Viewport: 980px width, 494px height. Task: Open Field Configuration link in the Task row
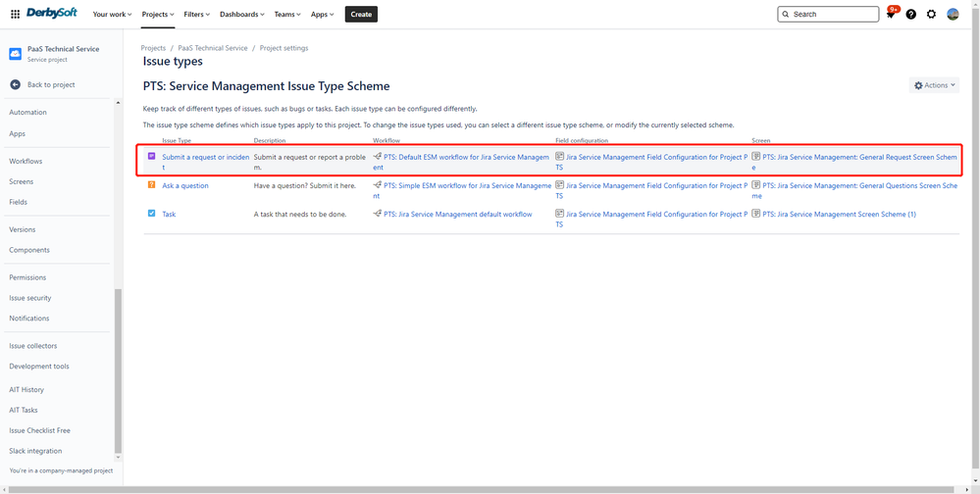(x=651, y=220)
